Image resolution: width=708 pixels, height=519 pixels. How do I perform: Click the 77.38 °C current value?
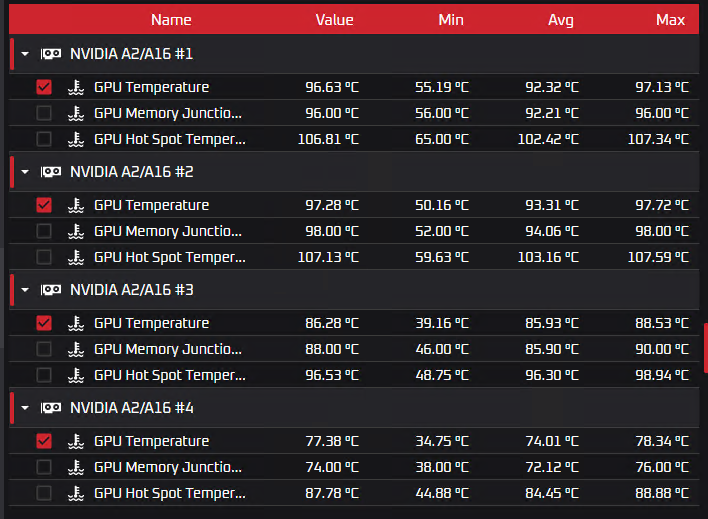click(x=332, y=441)
